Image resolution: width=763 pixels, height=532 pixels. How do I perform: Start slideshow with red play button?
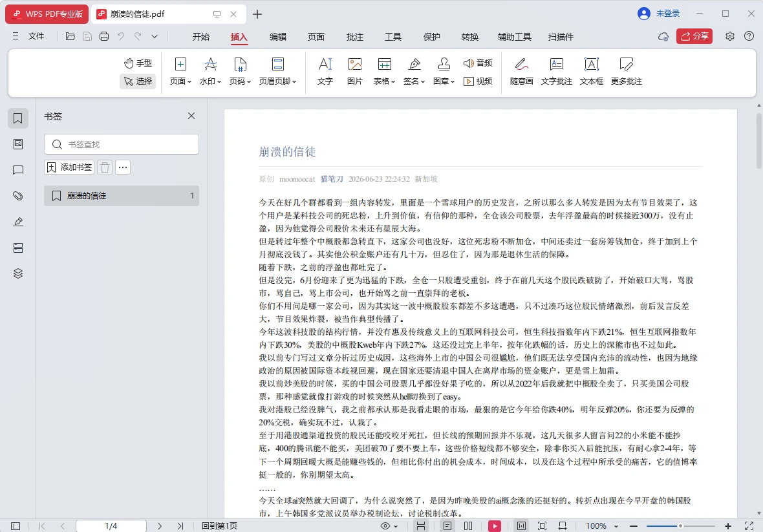point(495,526)
